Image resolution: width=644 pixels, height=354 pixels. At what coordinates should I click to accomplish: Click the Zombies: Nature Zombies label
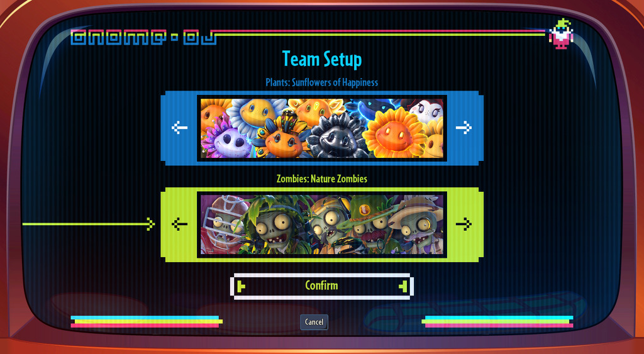click(x=321, y=179)
